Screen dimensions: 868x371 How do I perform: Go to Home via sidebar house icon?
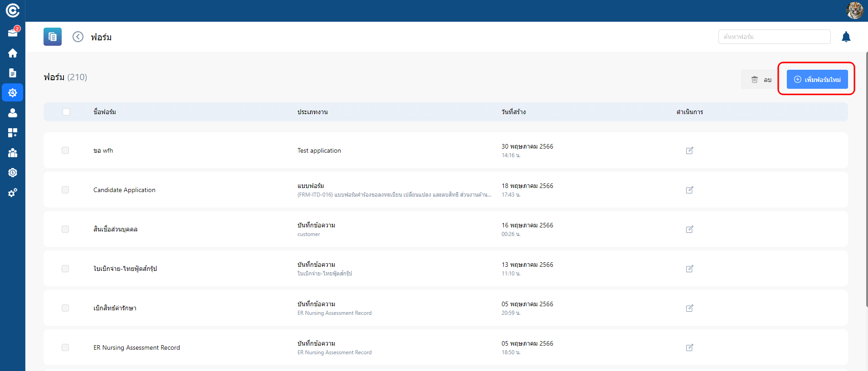[13, 53]
